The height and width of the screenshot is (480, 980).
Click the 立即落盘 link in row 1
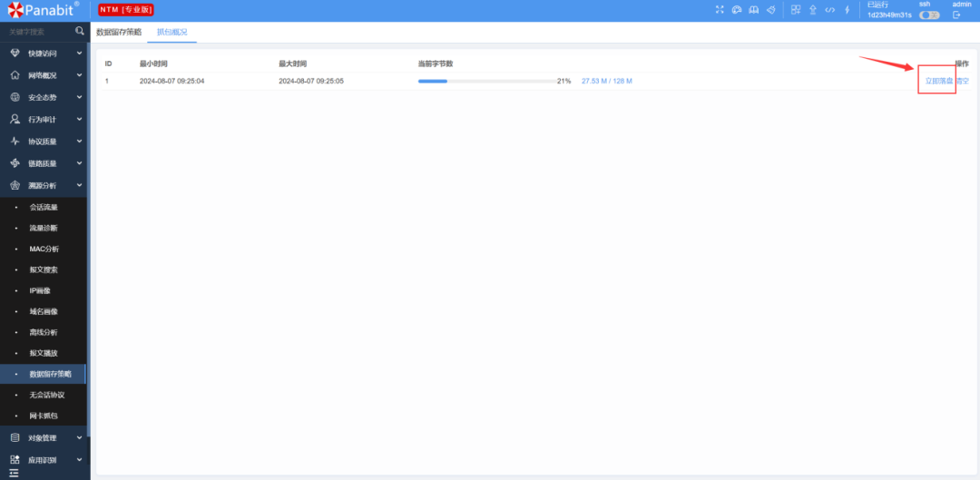point(938,81)
